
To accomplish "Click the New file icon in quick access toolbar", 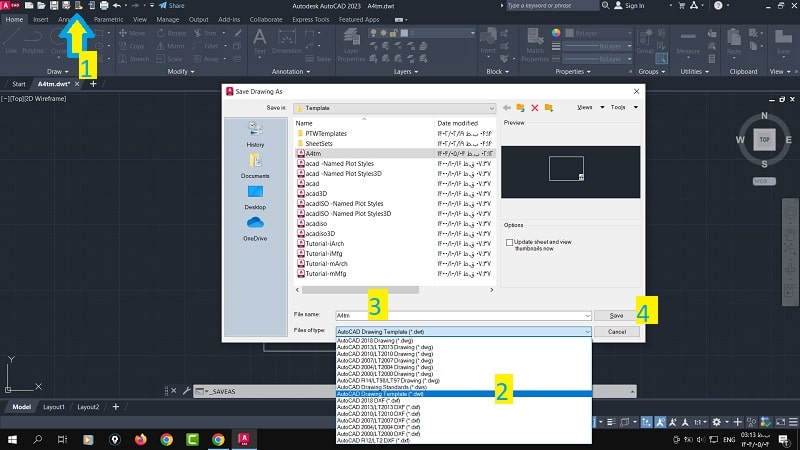I will [29, 6].
